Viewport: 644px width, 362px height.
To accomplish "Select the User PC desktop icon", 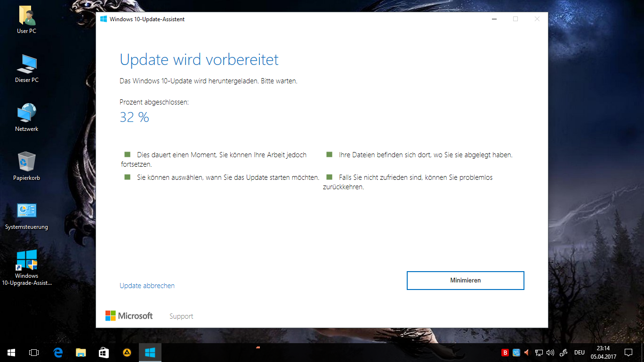I will pyautogui.click(x=26, y=21).
